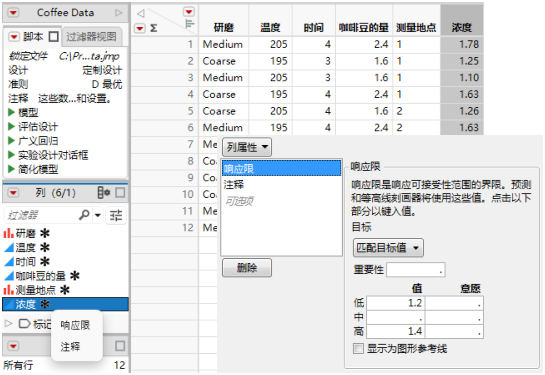Click the asterisk icon next to 温度

coord(45,247)
